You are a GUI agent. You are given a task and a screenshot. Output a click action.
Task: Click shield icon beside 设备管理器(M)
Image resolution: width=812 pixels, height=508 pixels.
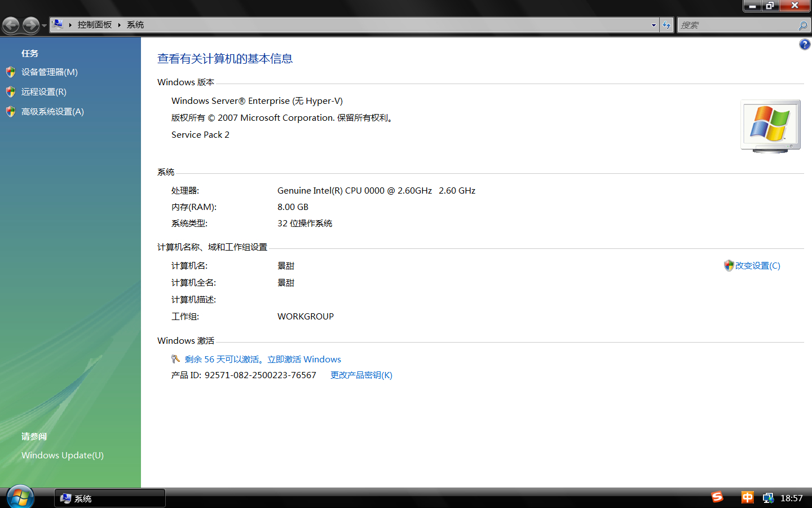pos(11,72)
